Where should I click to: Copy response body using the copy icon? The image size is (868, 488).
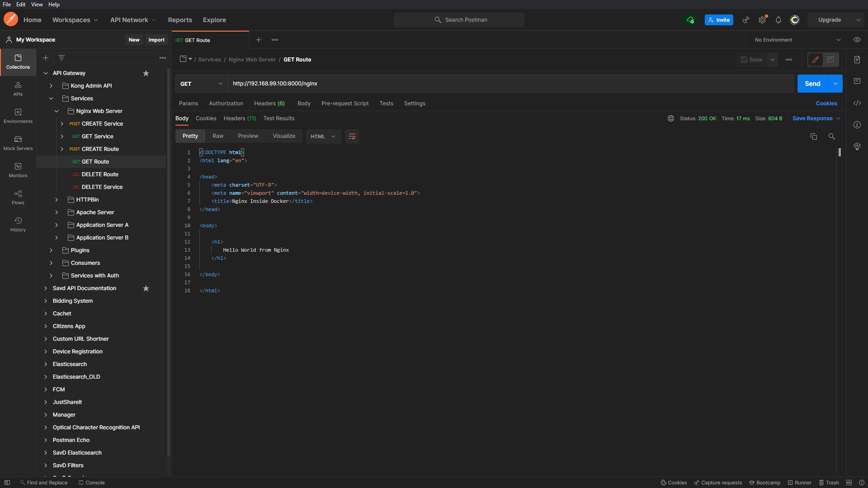click(x=813, y=136)
